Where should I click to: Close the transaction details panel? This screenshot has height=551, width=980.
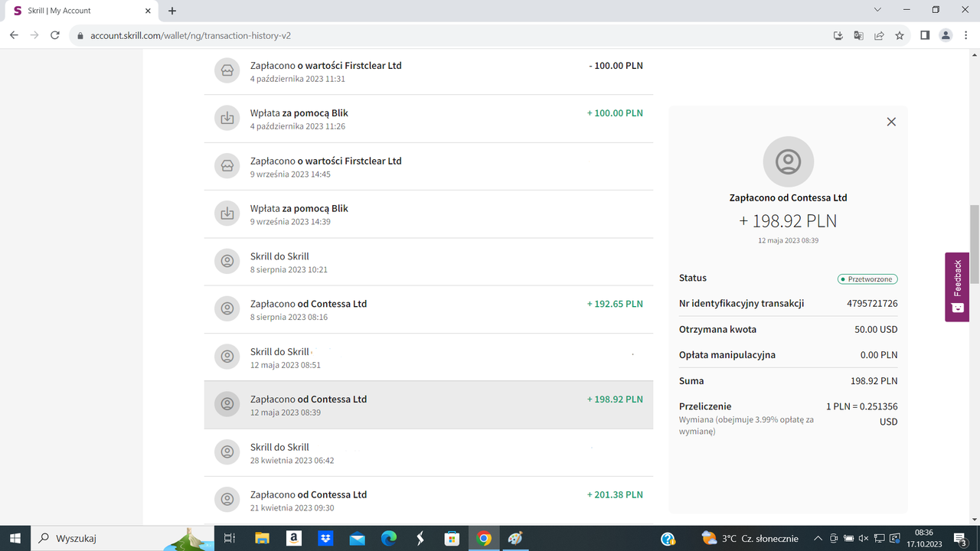point(891,122)
